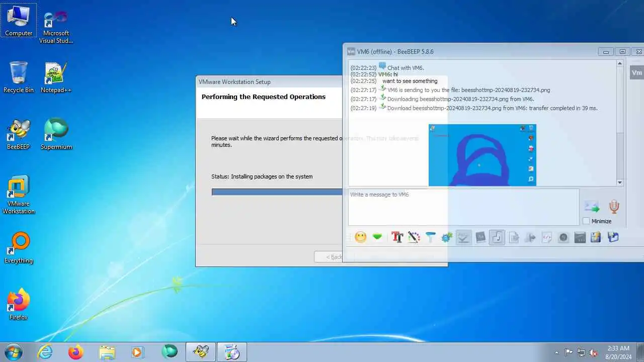The image size is (644, 362).
Task: Open the Windows Start menu
Action: 13,352
